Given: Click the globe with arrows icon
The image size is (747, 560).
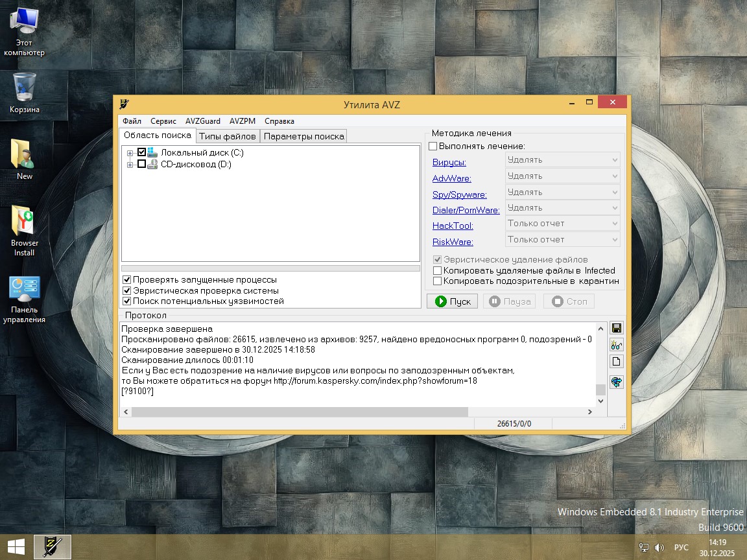Looking at the screenshot, I should click(x=616, y=382).
